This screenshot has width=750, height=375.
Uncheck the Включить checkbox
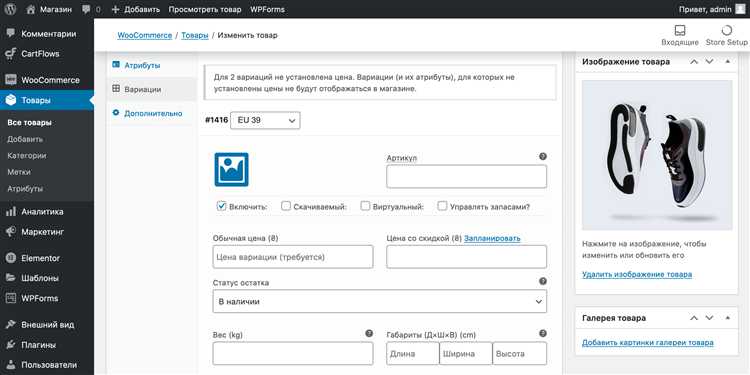pos(221,206)
